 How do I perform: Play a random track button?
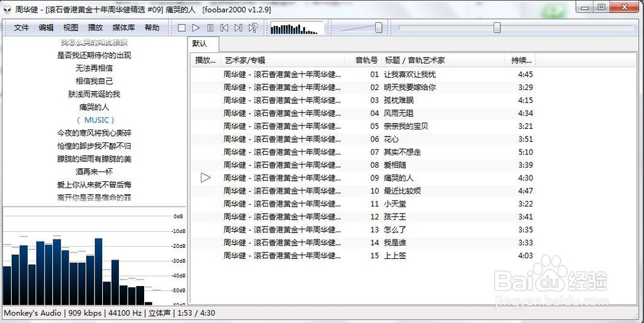coord(253,28)
